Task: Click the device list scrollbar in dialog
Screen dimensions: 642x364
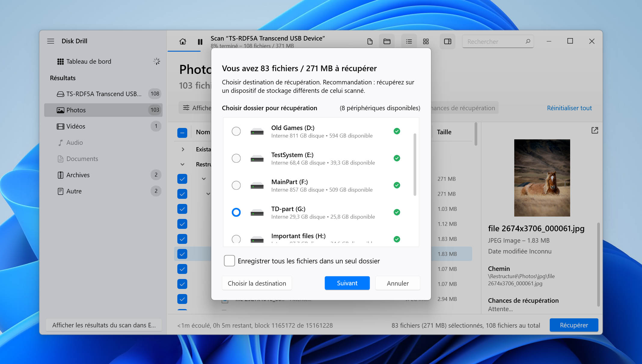Action: (415, 165)
